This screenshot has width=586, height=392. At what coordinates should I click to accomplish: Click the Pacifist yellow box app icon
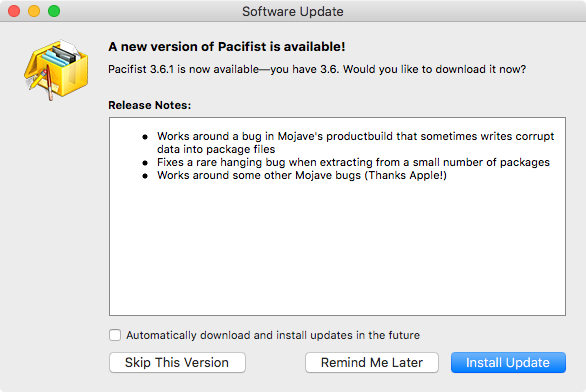point(56,70)
